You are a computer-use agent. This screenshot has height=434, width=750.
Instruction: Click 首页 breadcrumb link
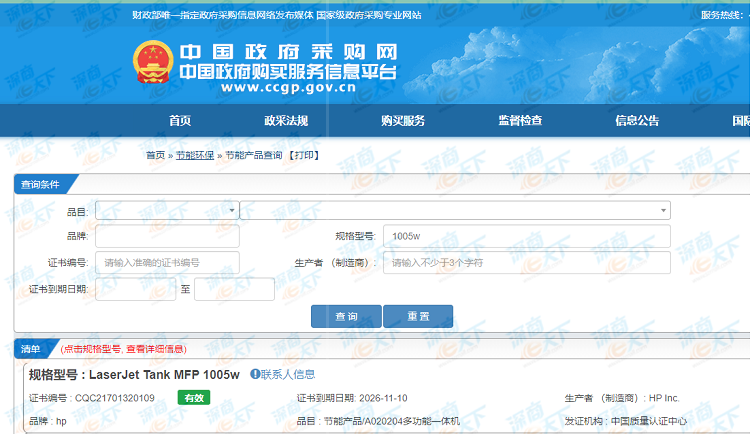click(x=155, y=155)
